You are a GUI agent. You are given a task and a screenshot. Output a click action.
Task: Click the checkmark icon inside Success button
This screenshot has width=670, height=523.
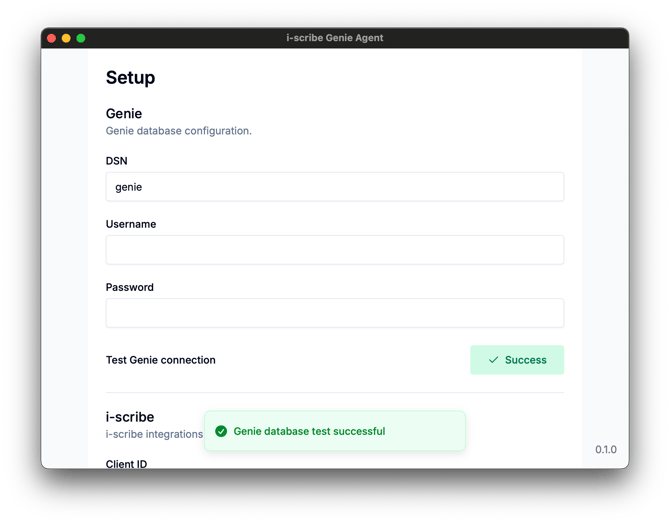[493, 360]
